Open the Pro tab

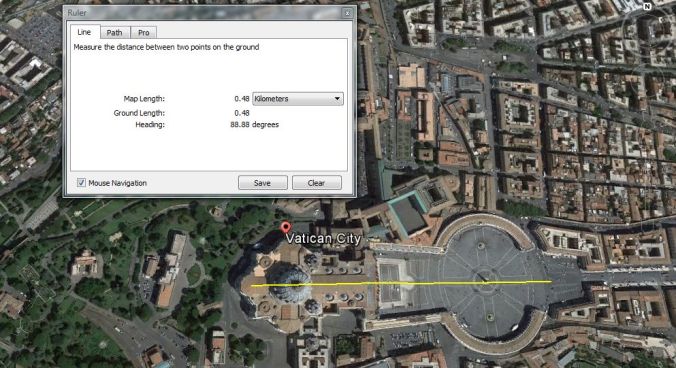point(144,33)
